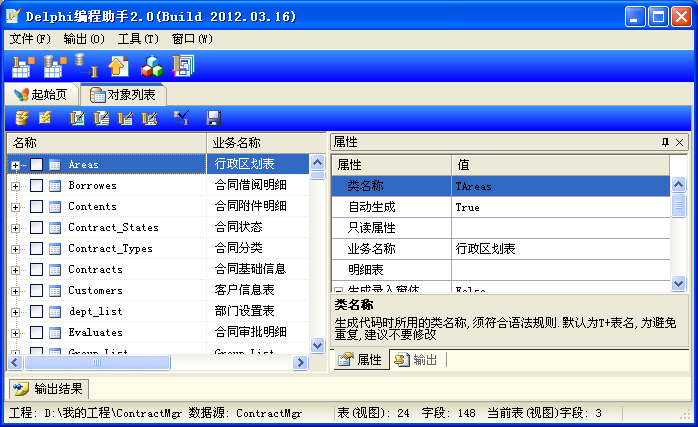Open the 文件(F) menu
The width and height of the screenshot is (698, 427).
click(30, 39)
